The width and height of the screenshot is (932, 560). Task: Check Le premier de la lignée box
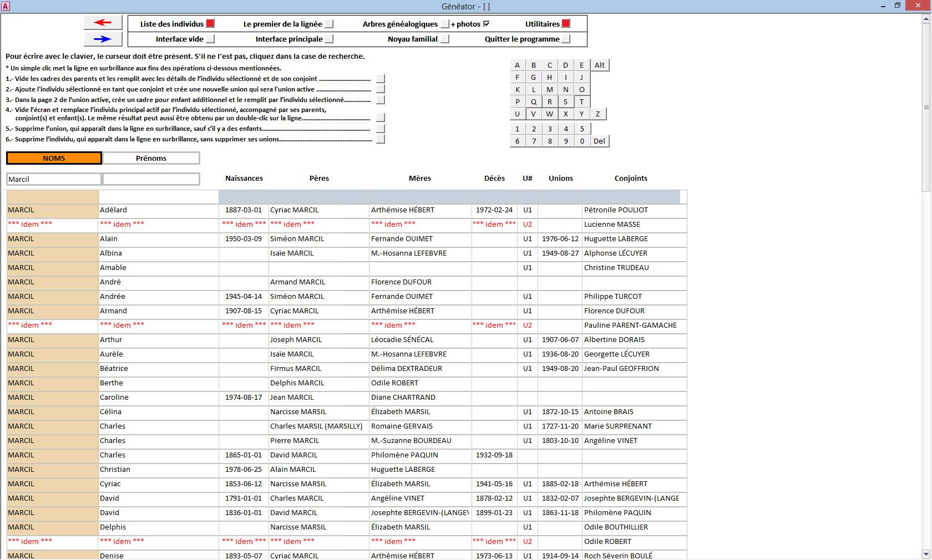329,24
